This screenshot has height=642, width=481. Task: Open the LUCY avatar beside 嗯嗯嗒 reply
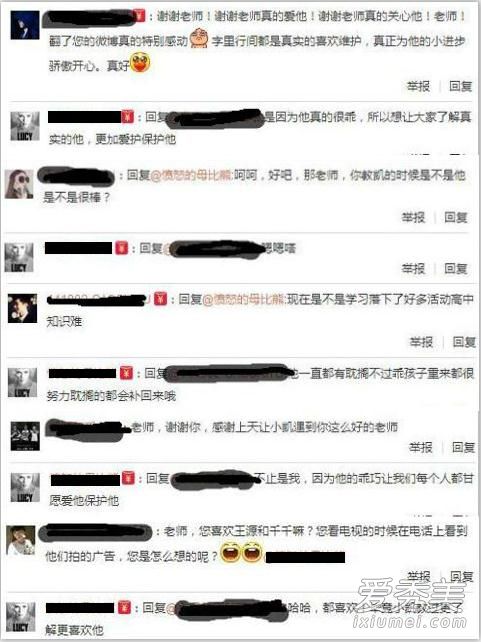pyautogui.click(x=19, y=257)
